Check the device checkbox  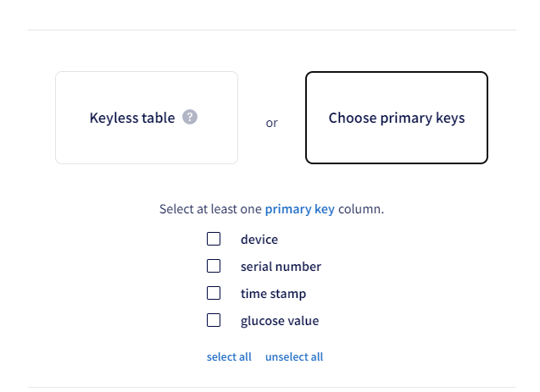point(214,240)
